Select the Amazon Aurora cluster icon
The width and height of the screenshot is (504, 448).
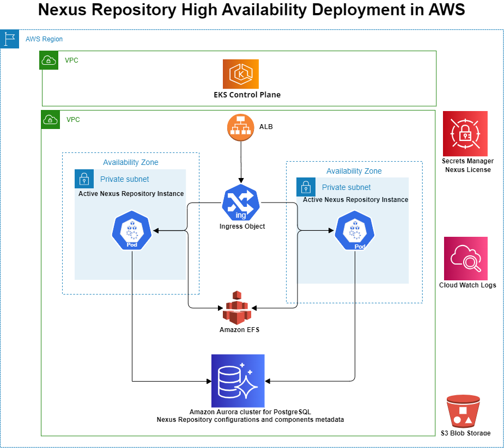(x=238, y=381)
